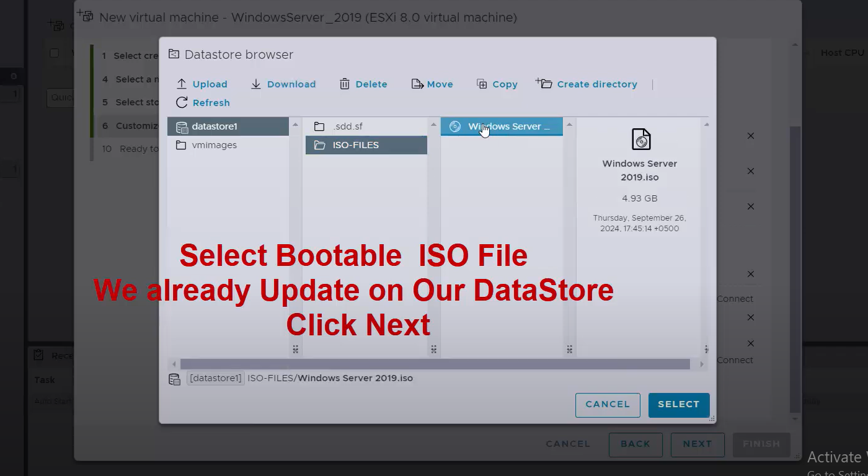Click the resize grip of the first column

click(x=295, y=349)
